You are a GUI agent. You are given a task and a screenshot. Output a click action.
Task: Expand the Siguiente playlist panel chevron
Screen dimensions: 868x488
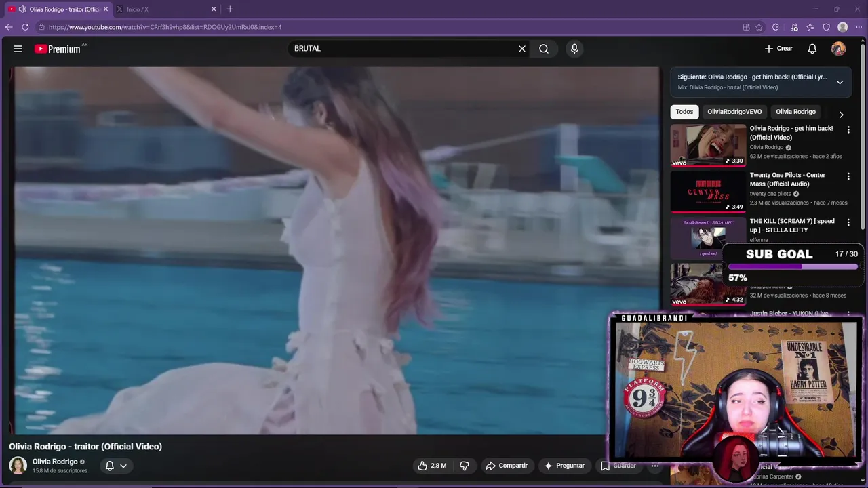pyautogui.click(x=840, y=82)
